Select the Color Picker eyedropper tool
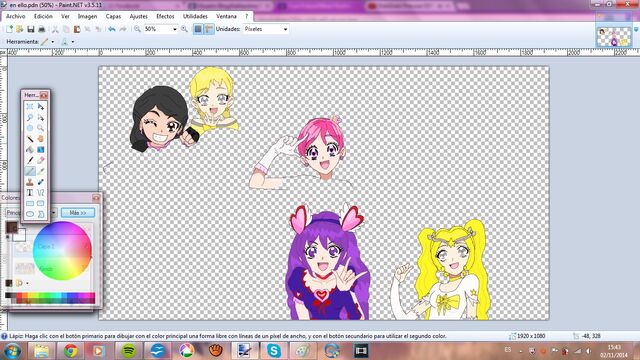 click(41, 171)
